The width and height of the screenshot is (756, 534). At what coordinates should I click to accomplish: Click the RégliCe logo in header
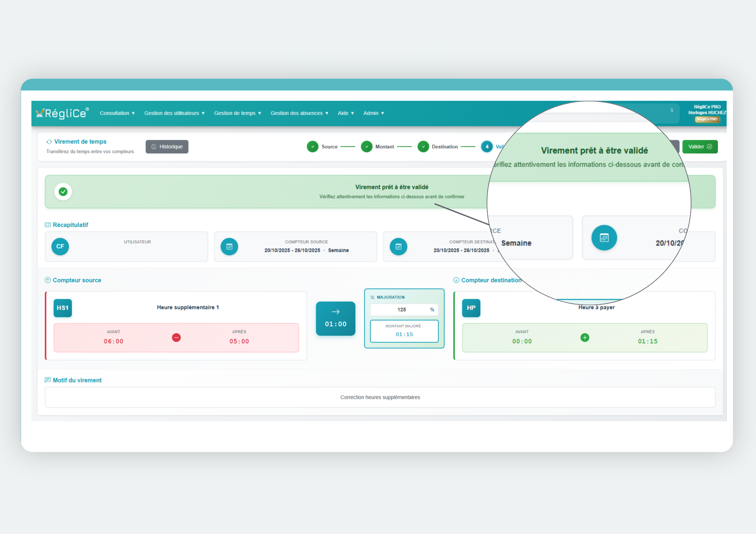coord(62,113)
